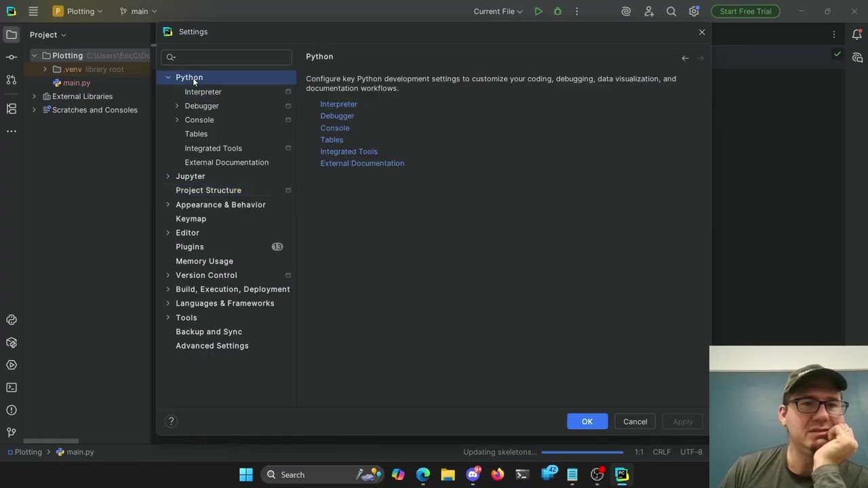
Task: Run the current file with the play icon
Action: click(x=538, y=12)
